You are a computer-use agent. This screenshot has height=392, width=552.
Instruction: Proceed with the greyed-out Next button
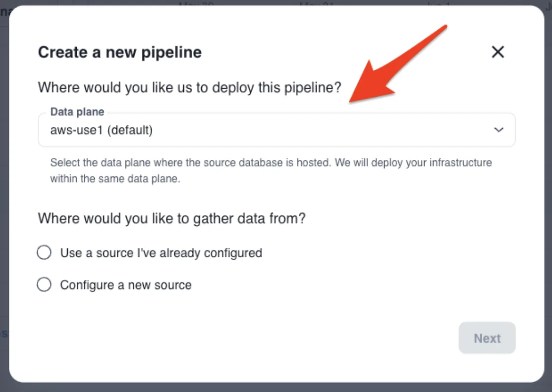[487, 338]
